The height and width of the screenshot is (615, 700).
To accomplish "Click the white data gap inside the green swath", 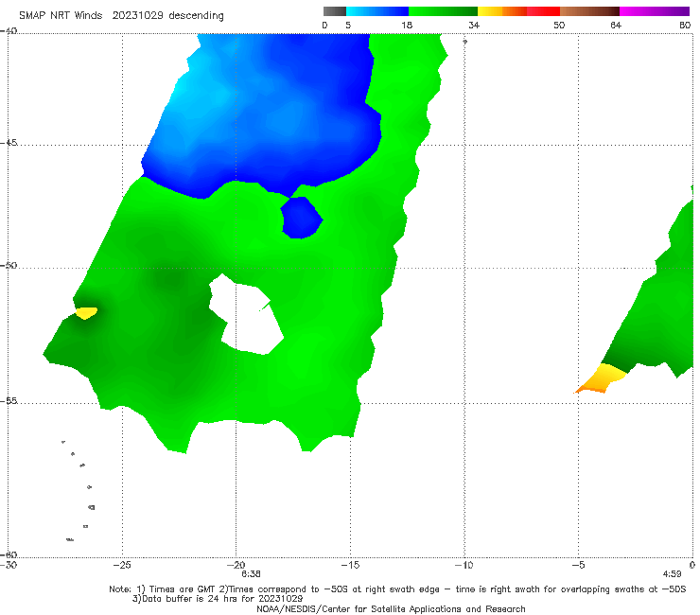I will pos(247,315).
